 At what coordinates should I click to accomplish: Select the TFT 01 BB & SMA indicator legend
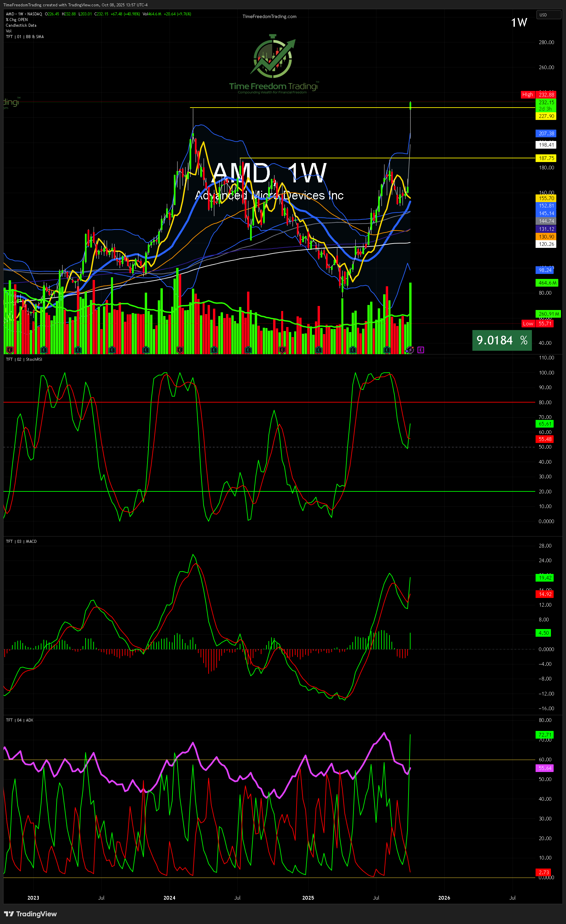coord(25,37)
